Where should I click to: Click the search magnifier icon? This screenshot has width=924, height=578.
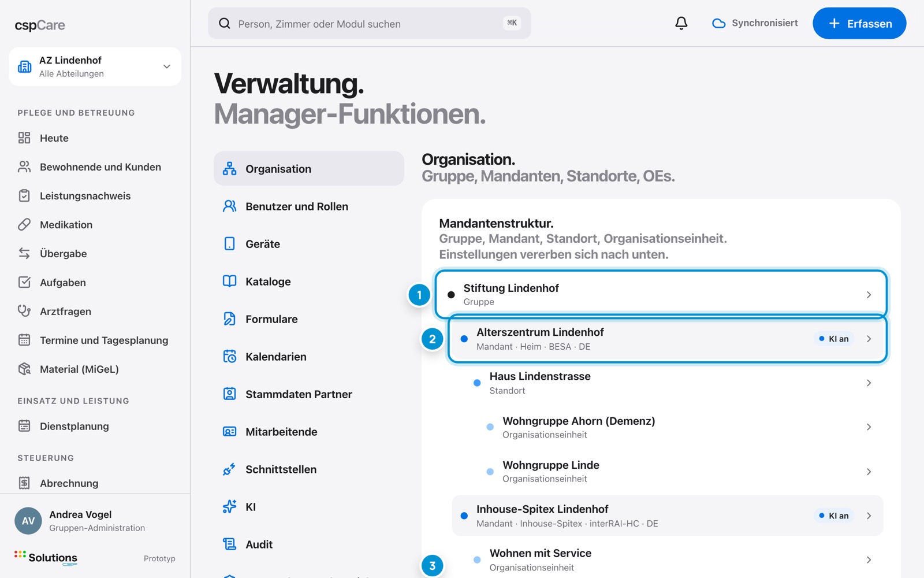click(225, 23)
